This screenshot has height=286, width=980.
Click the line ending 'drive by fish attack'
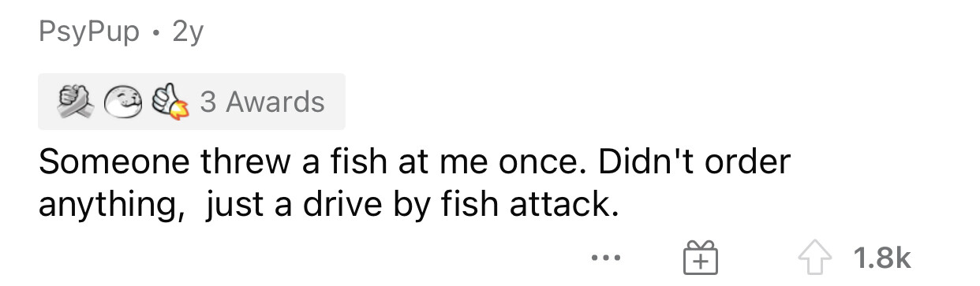(x=325, y=205)
